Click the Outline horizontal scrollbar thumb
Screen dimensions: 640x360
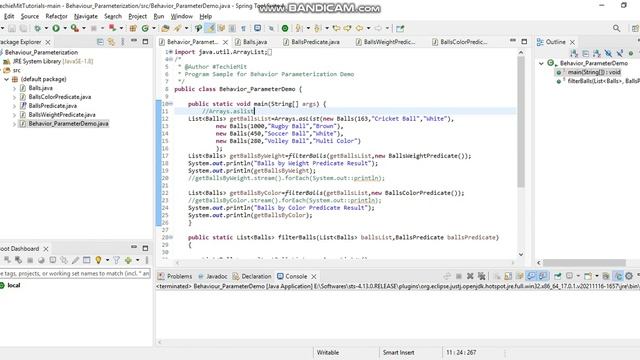(584, 262)
